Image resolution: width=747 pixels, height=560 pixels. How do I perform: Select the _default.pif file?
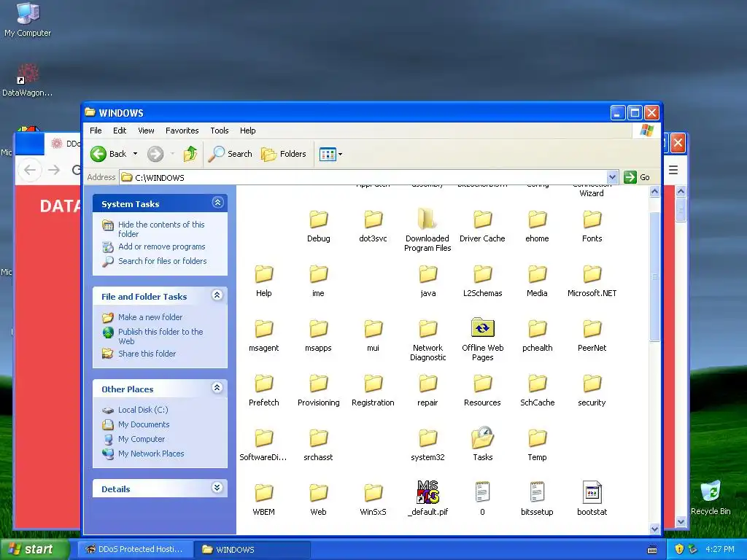coord(427,499)
